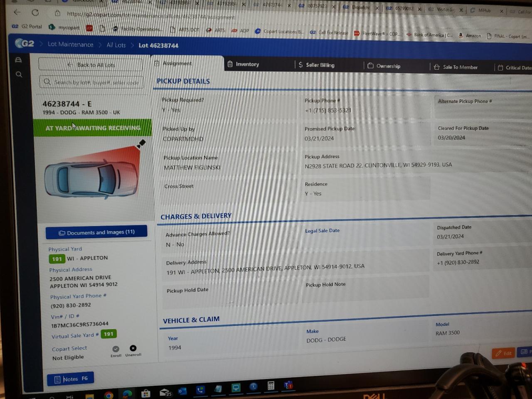
Task: Click the 191 yard badge by WI - APPLETON
Action: coord(57,259)
